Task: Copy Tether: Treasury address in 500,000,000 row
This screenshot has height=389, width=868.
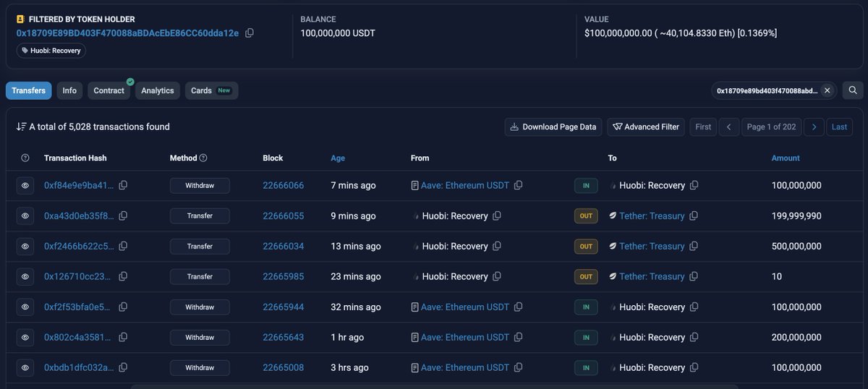Action: click(694, 247)
